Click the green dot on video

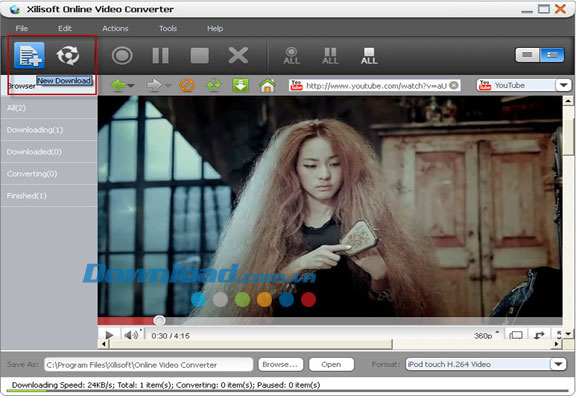coord(242,299)
